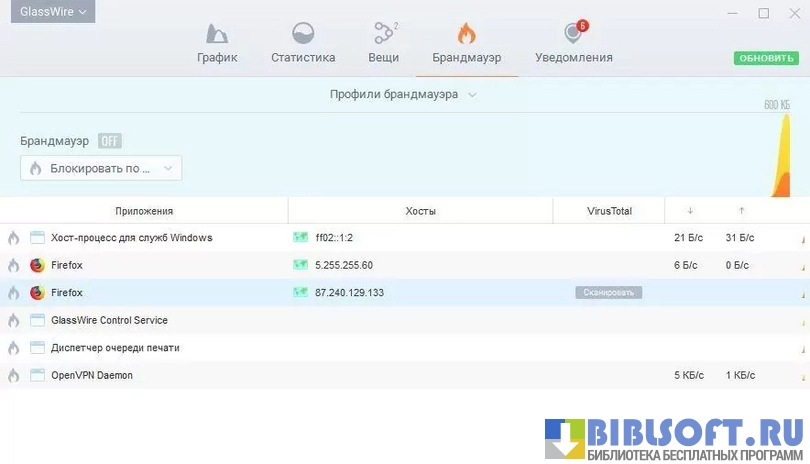The width and height of the screenshot is (810, 464).
Task: Click the flag icon next to host ff02::1:2
Action: 300,238
